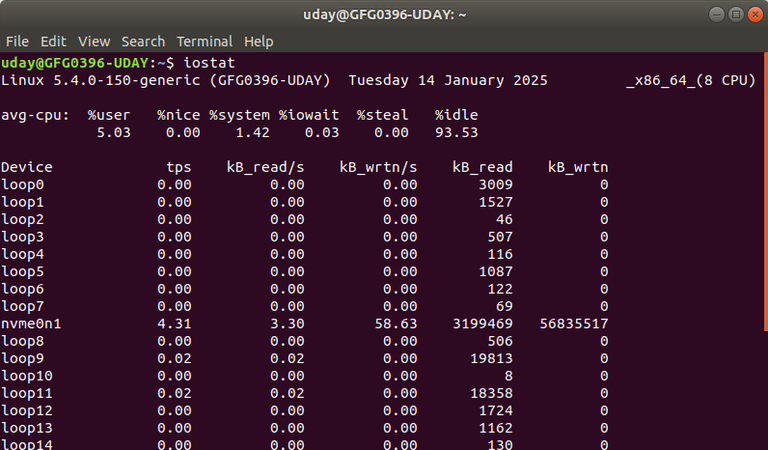Screen dimensions: 768x450
Task: Click the %system value 1.42
Action: click(x=252, y=133)
